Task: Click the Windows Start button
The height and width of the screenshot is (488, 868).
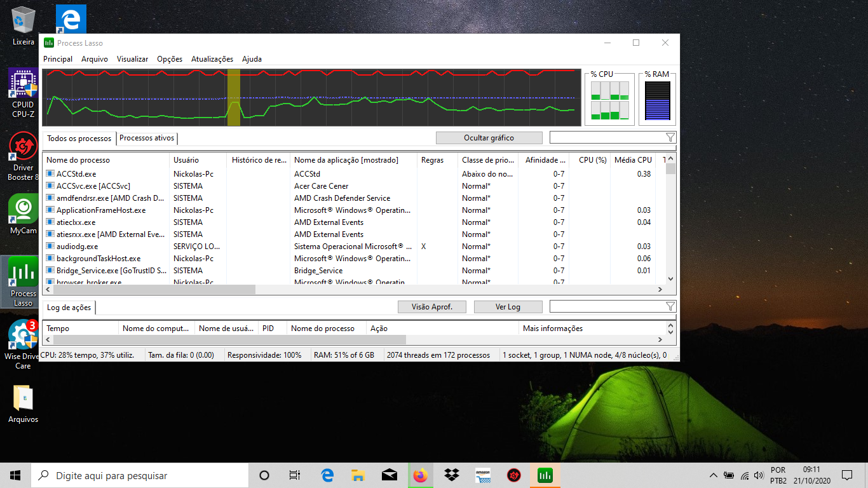Action: tap(15, 475)
